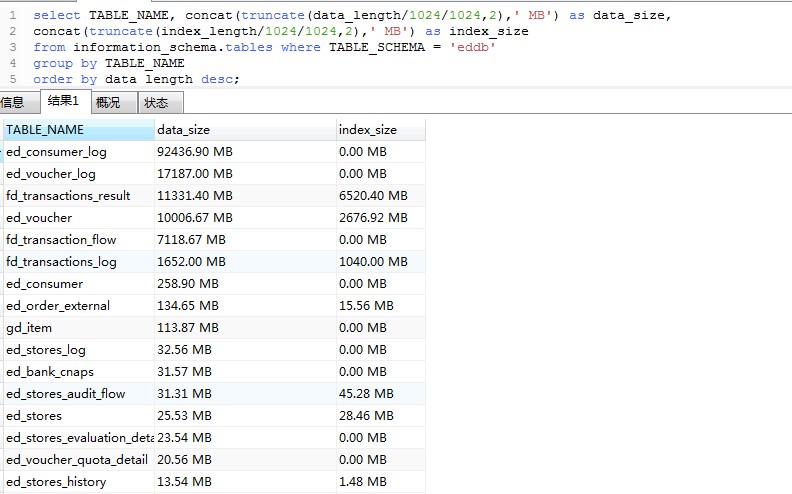Viewport: 792px width, 494px height.
Task: Click the fd_transactions_result table name cell
Action: point(68,196)
